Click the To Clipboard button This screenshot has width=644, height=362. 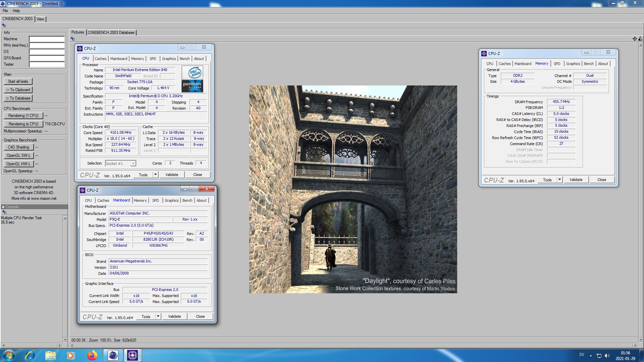[x=18, y=90]
